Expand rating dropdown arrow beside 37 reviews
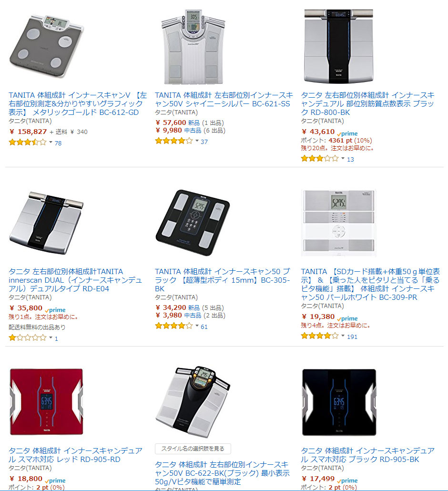Viewport: 448px width, 491px height. click(x=197, y=141)
